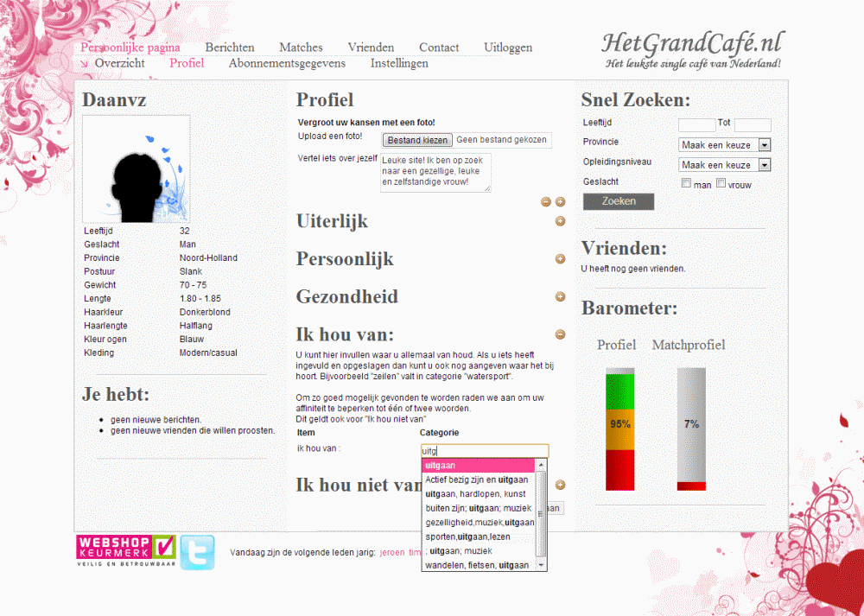The height and width of the screenshot is (616, 864).
Task: Choose suggestion buiten zijn; uitgaan; muziek
Action: 479,508
